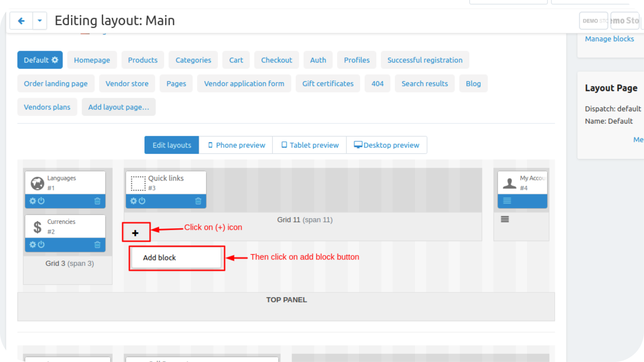Delete the Quick links block with its trash icon
Screen dimensions: 644x362
(198, 201)
